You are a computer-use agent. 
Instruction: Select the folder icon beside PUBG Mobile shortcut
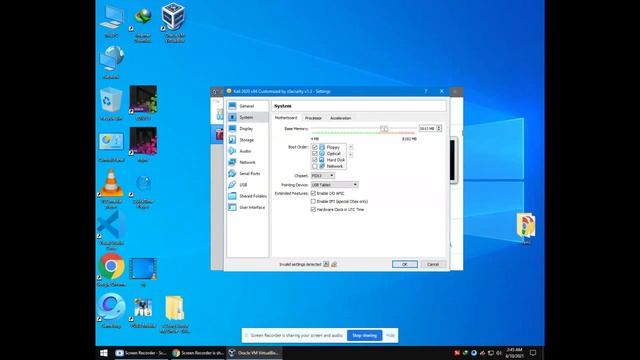[174, 314]
